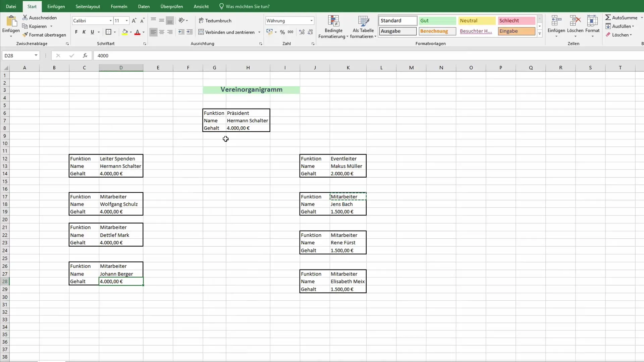This screenshot has height=362, width=644.
Task: Click the accounting number format icon
Action: coord(269,32)
